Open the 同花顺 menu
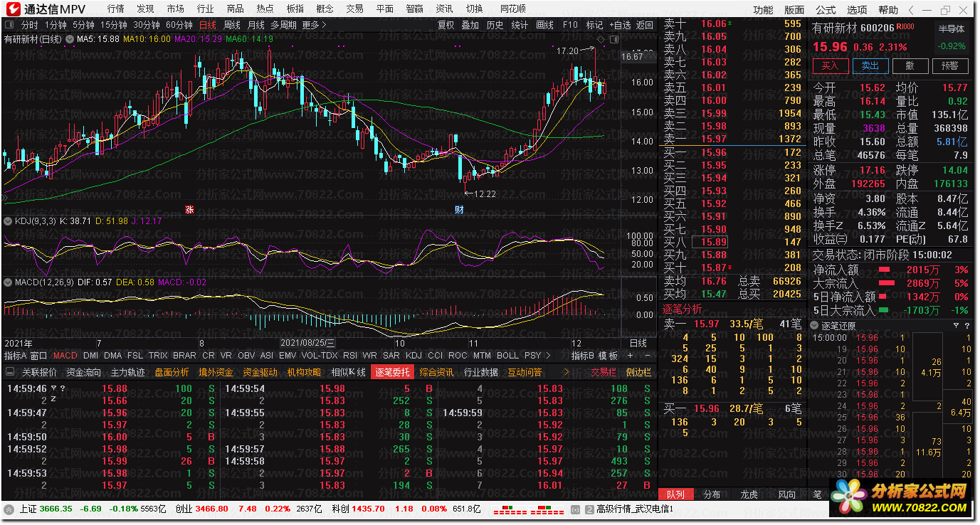This screenshot has height=525, width=980. pyautogui.click(x=512, y=9)
